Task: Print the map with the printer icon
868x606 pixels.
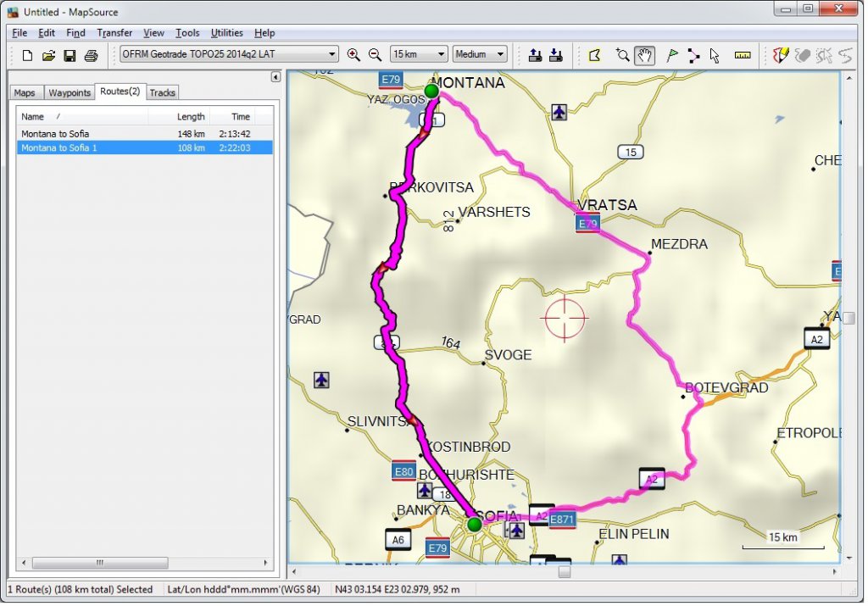Action: [91, 55]
